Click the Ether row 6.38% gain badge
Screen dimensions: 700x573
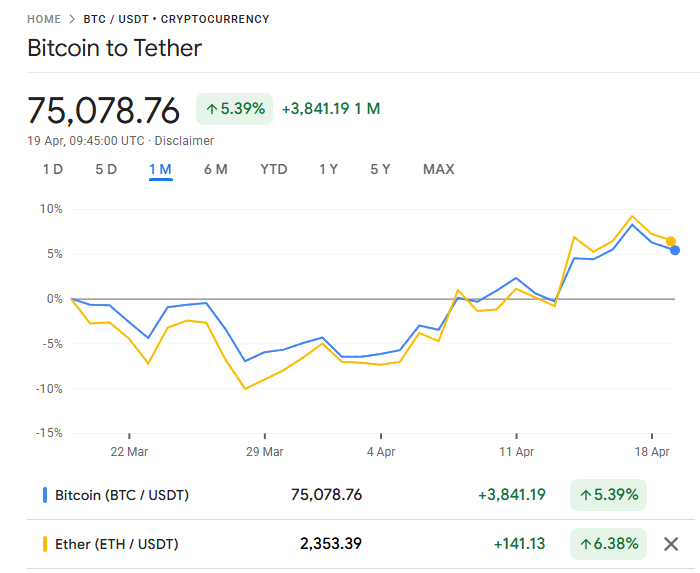tap(608, 544)
